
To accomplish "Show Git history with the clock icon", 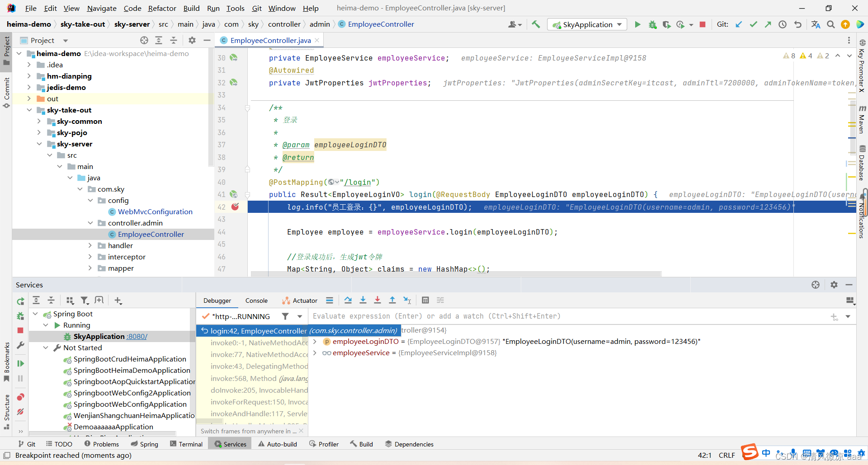I will [783, 24].
